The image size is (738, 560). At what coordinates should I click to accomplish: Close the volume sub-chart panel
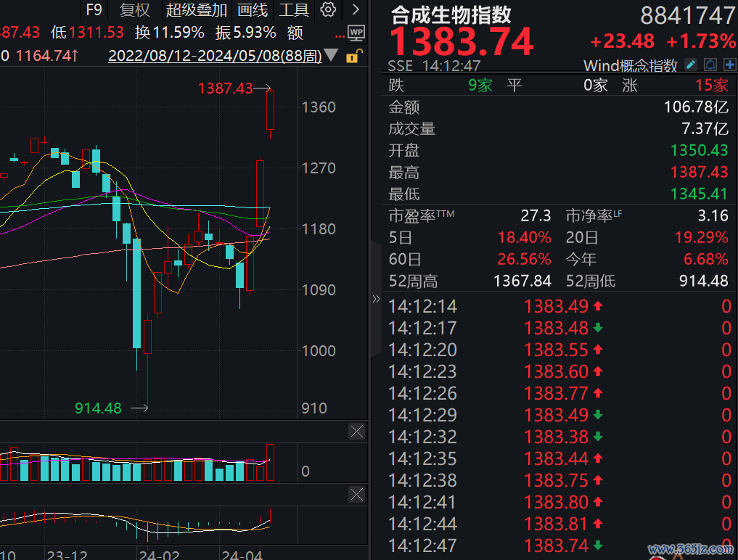[x=357, y=431]
